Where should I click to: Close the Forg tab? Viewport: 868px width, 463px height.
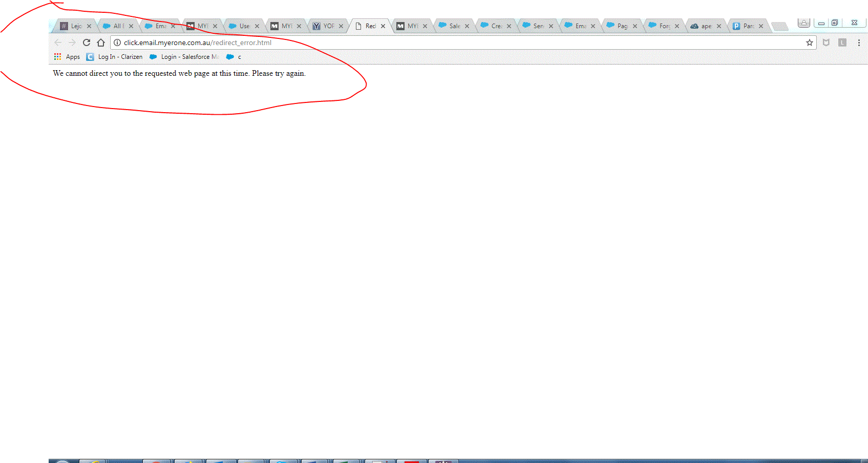677,26
